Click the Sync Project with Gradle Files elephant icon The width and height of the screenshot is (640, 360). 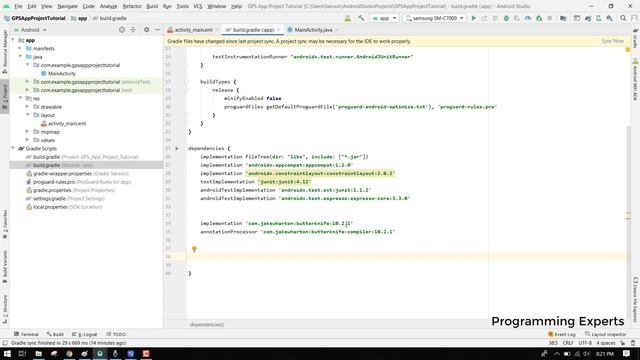[588, 18]
